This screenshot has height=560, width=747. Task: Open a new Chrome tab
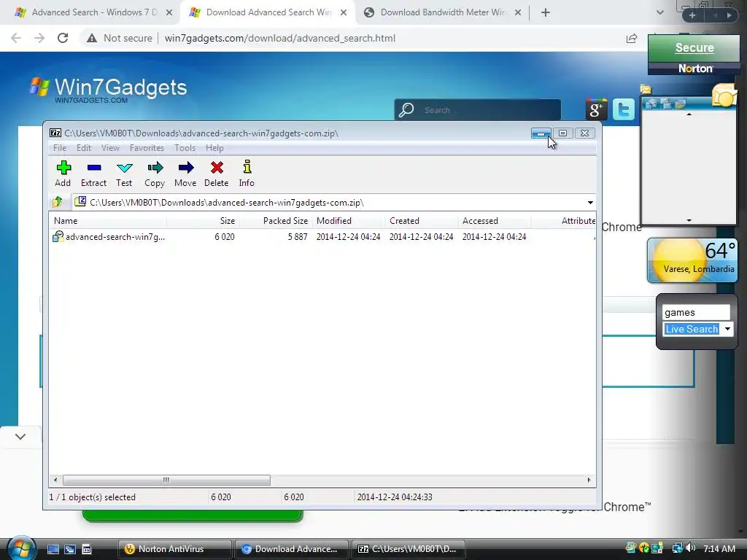coord(546,12)
